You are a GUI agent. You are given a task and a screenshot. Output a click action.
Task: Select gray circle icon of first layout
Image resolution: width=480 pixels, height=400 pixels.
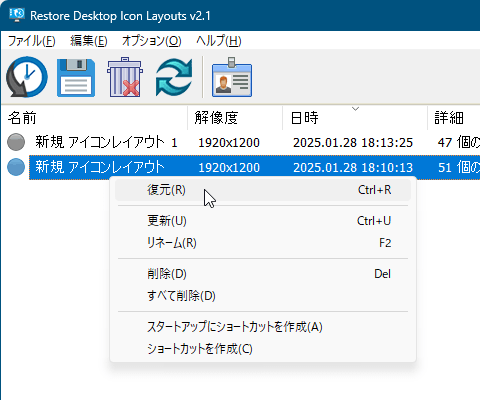pos(16,142)
